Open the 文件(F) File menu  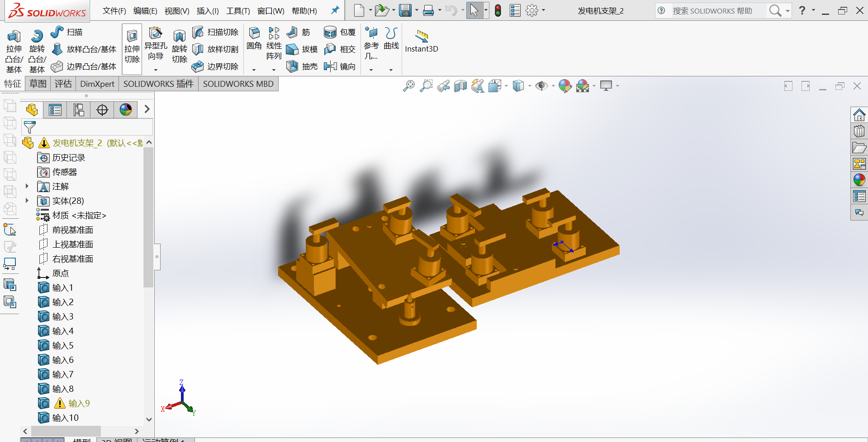pyautogui.click(x=114, y=11)
